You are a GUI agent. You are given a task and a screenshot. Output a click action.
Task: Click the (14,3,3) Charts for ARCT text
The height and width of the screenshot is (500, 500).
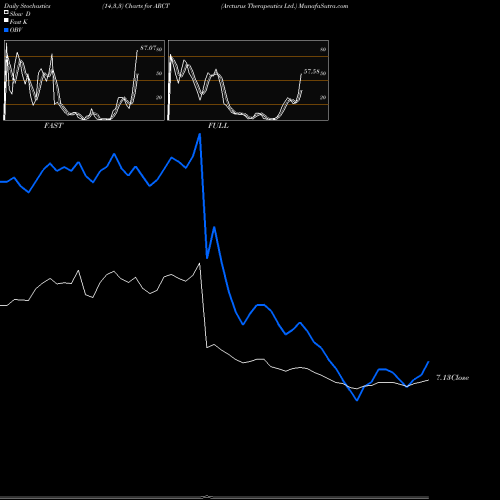tap(136, 6)
